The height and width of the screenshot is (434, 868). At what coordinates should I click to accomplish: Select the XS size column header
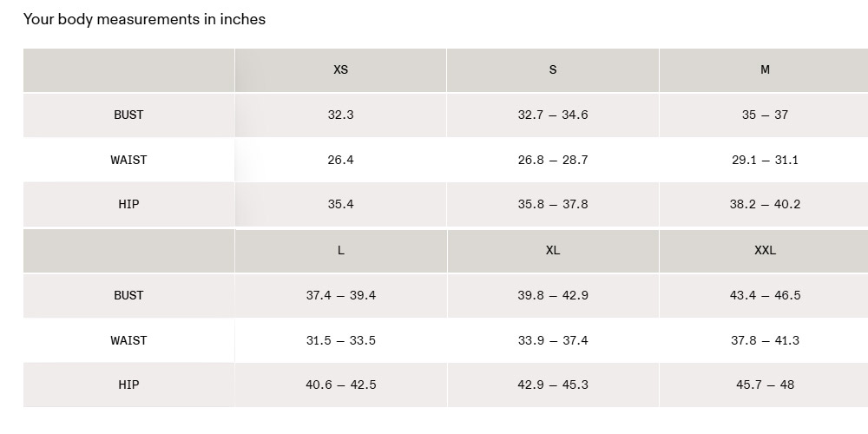(x=340, y=69)
